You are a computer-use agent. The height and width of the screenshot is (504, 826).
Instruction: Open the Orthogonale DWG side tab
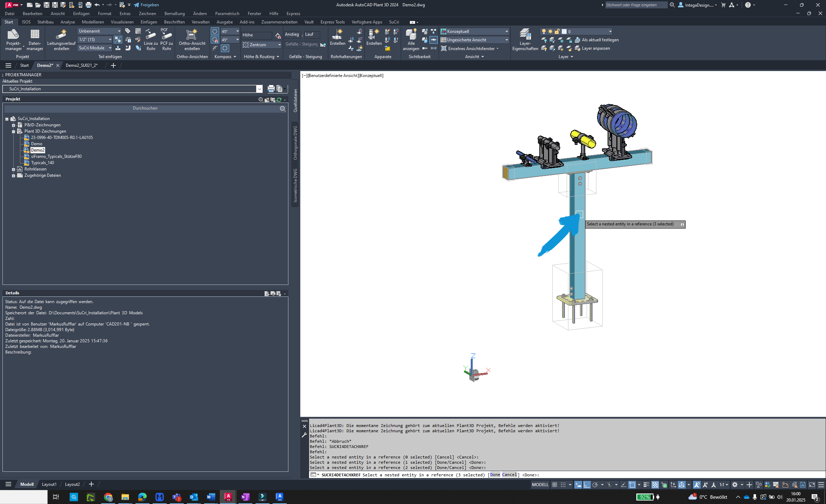(x=295, y=143)
